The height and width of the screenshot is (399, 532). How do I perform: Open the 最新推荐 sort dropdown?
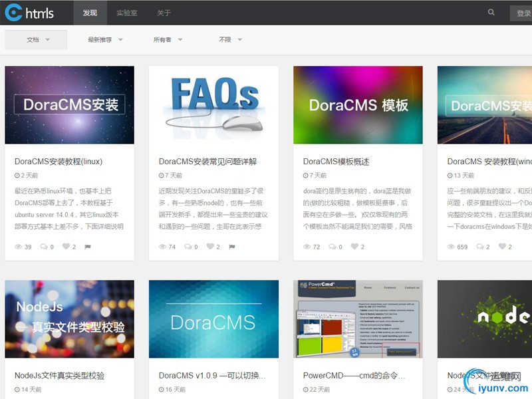105,40
